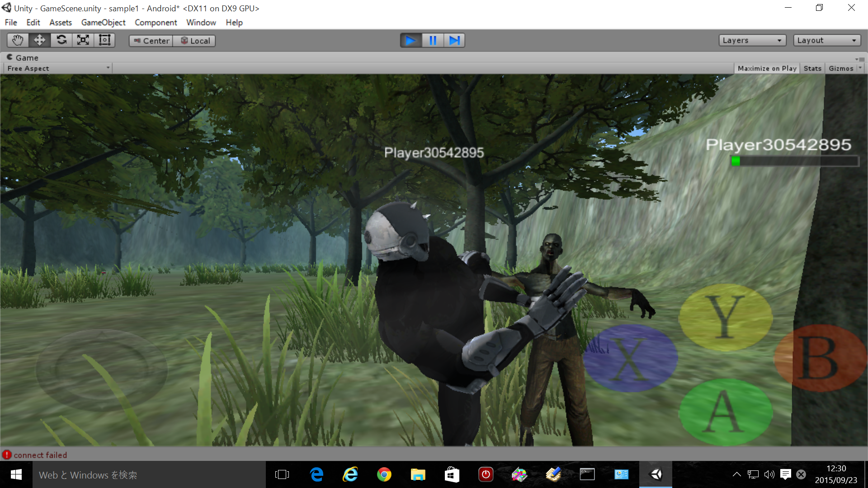This screenshot has width=868, height=488.
Task: Pause the running game
Action: (x=433, y=40)
